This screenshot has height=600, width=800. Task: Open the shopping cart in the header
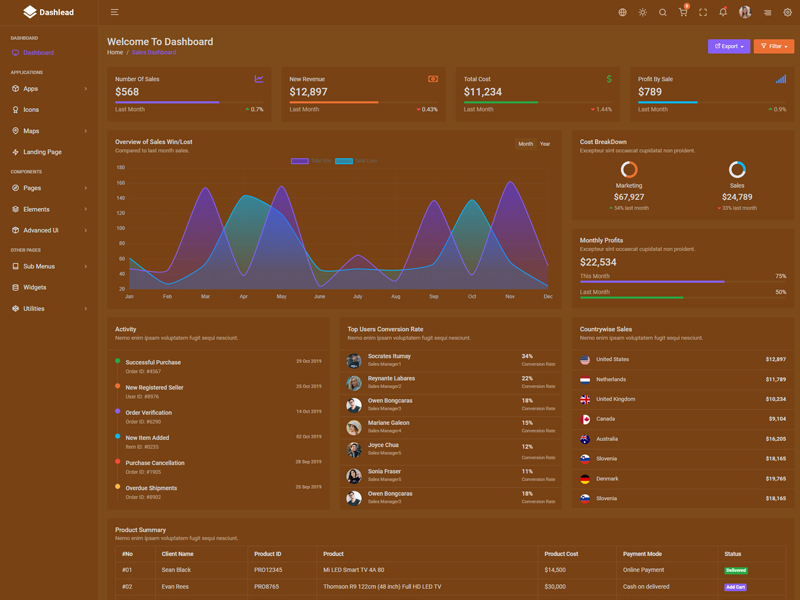click(683, 12)
